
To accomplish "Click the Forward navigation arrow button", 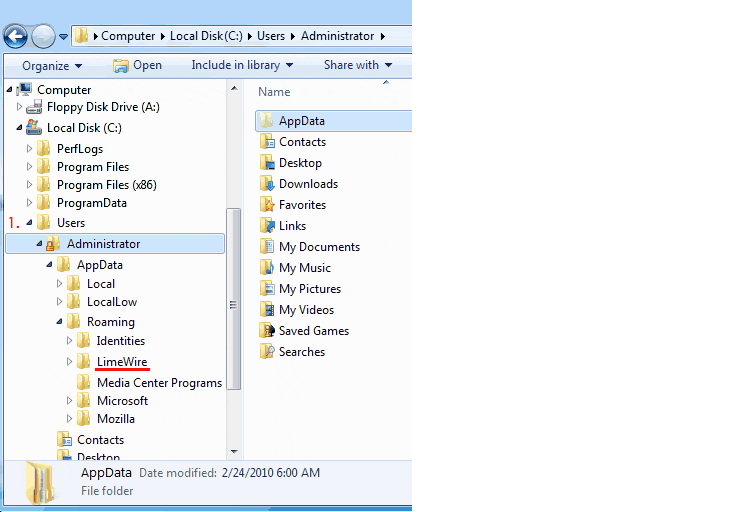I will pyautogui.click(x=43, y=37).
